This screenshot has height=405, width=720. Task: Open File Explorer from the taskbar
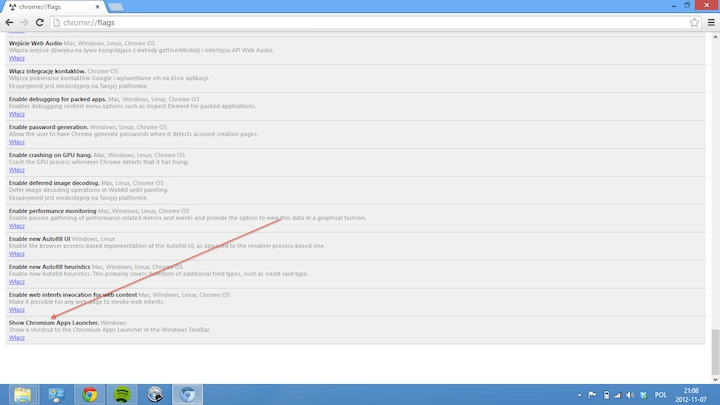point(22,395)
